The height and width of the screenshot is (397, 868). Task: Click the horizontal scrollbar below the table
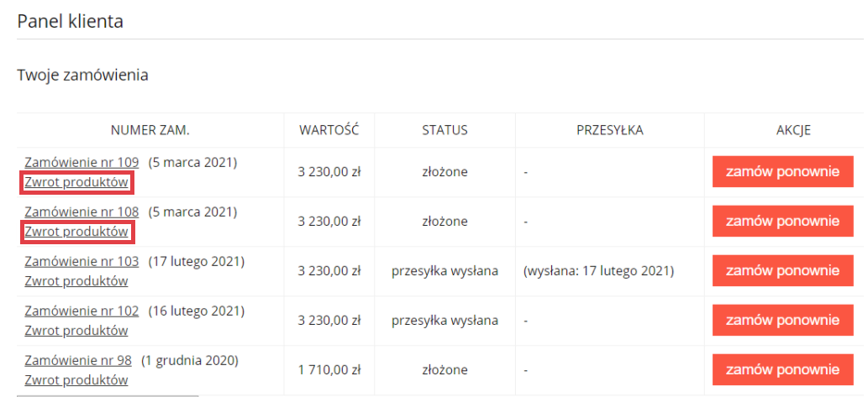(x=108, y=394)
